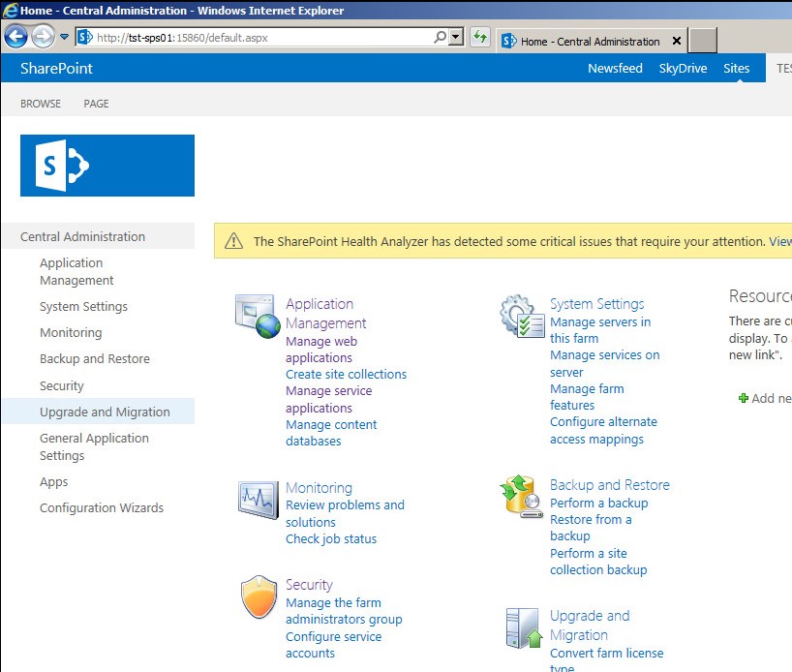Open Security in left navigation
792x672 pixels.
click(x=62, y=385)
